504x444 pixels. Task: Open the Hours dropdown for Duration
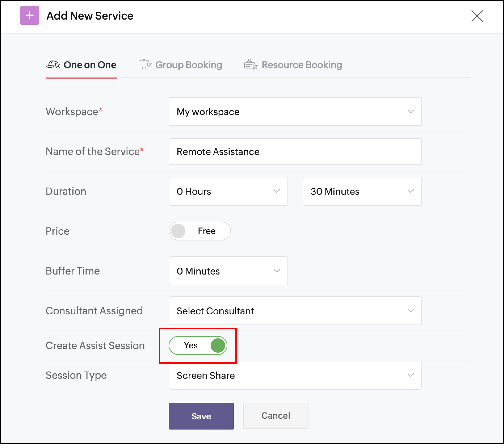pyautogui.click(x=228, y=191)
